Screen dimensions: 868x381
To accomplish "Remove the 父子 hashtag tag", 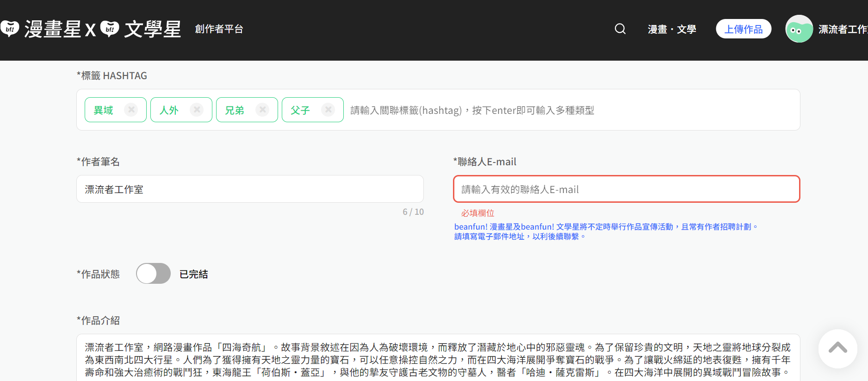I will click(329, 110).
